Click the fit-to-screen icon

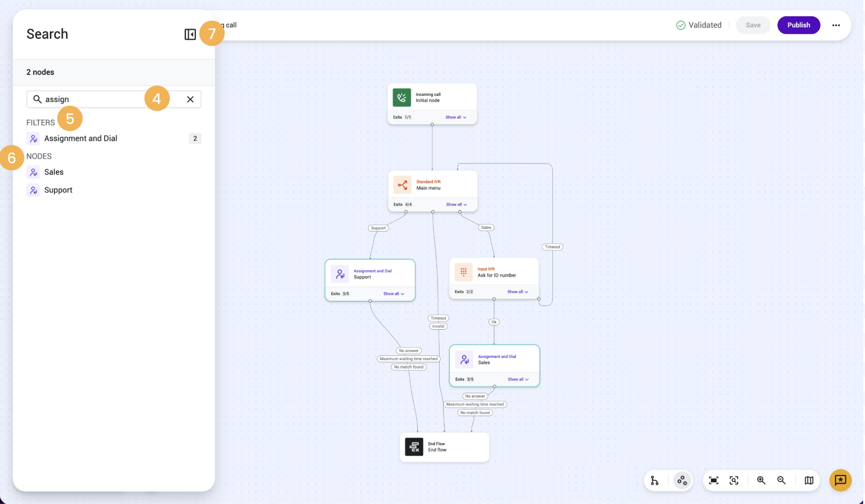(x=714, y=480)
